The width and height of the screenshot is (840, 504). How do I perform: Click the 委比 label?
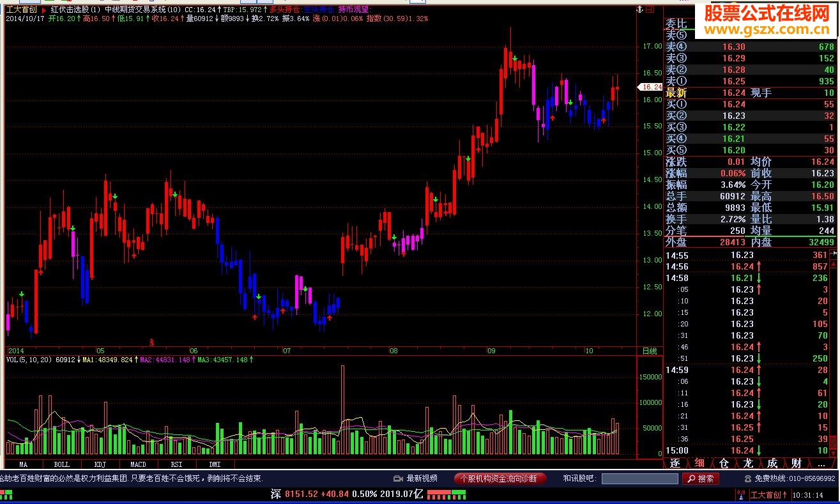point(676,24)
